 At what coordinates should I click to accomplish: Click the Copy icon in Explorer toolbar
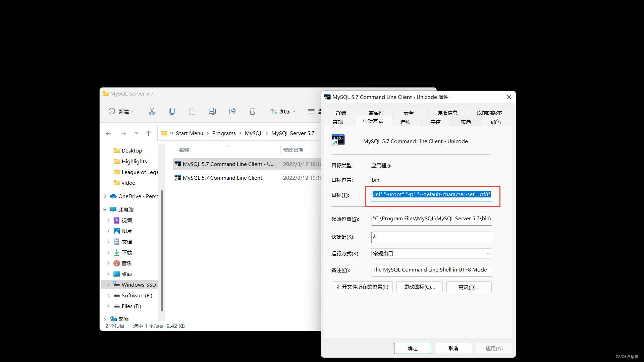pyautogui.click(x=172, y=111)
